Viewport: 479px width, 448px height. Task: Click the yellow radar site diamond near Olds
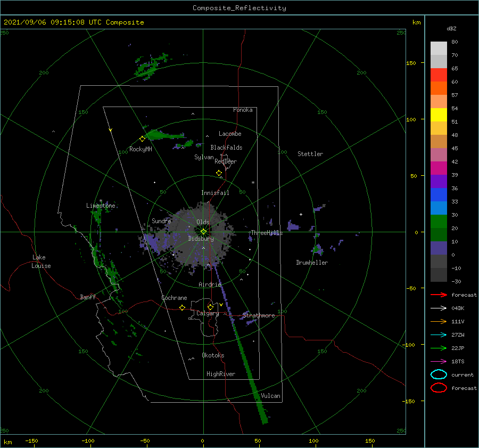(203, 232)
